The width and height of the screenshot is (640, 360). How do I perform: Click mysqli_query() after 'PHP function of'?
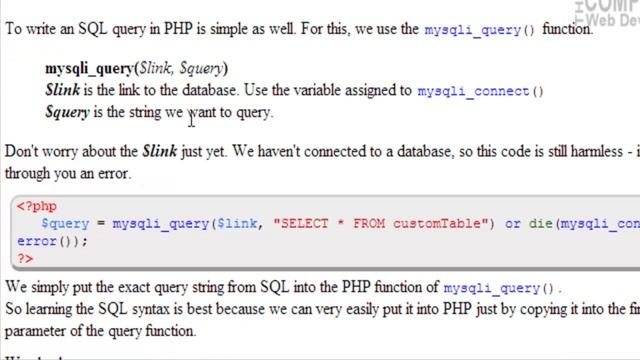pos(498,288)
